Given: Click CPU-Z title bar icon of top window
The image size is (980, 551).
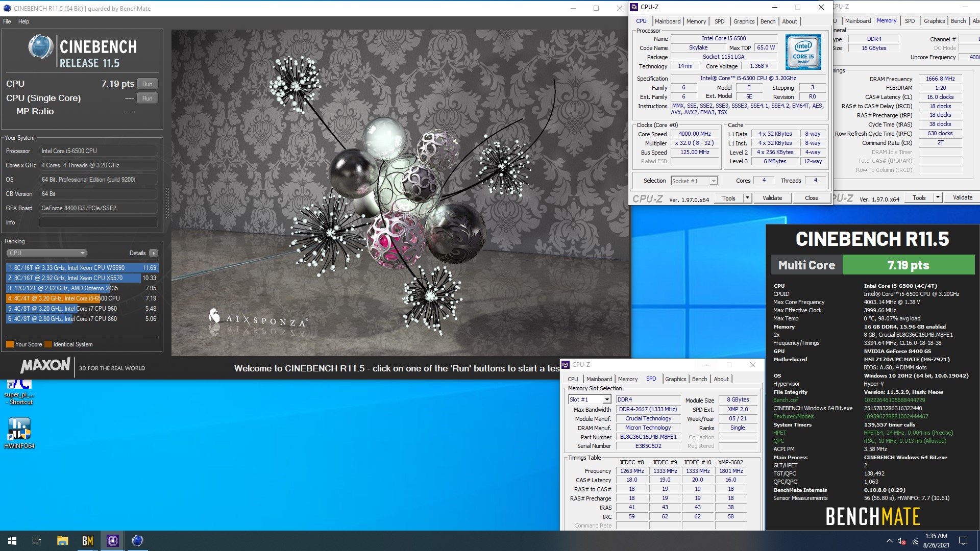Looking at the screenshot, I should pos(634,7).
